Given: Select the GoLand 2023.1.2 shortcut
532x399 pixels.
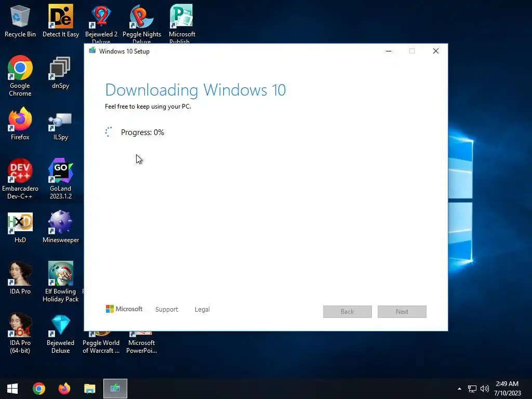Looking at the screenshot, I should tap(61, 179).
